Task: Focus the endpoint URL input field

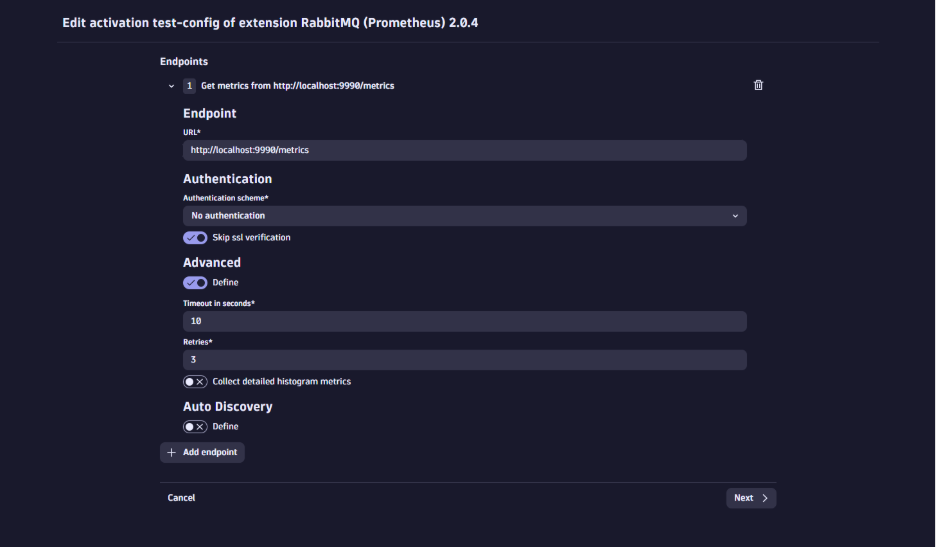Action: coord(464,150)
